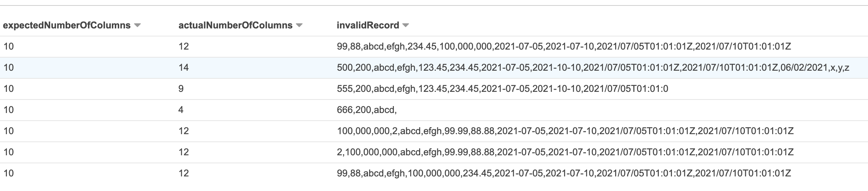Click actual columns cell with value 4

[181, 110]
